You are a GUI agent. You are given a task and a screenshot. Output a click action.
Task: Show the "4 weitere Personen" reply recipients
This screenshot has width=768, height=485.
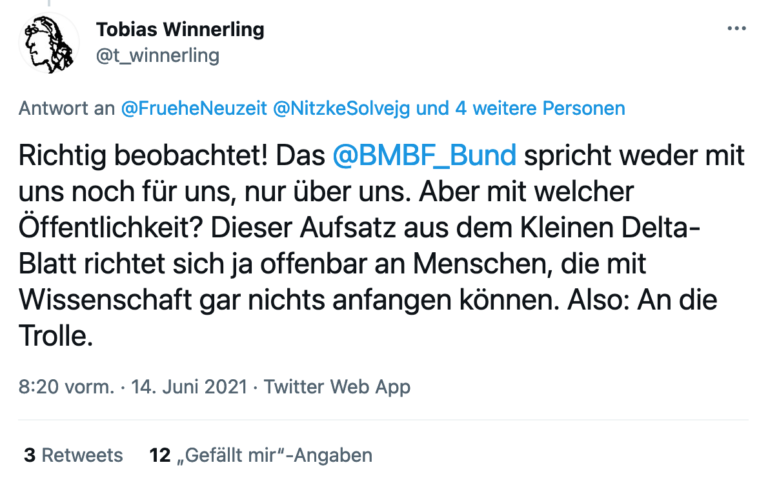click(541, 108)
